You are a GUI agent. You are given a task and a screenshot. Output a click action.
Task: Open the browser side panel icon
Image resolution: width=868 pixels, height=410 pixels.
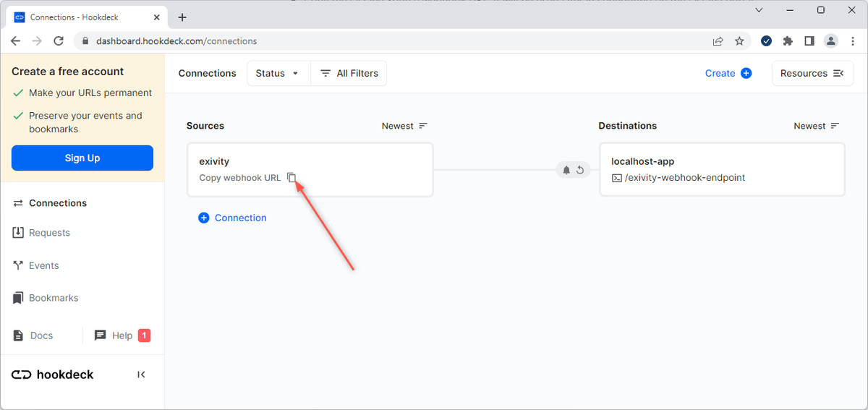point(809,41)
